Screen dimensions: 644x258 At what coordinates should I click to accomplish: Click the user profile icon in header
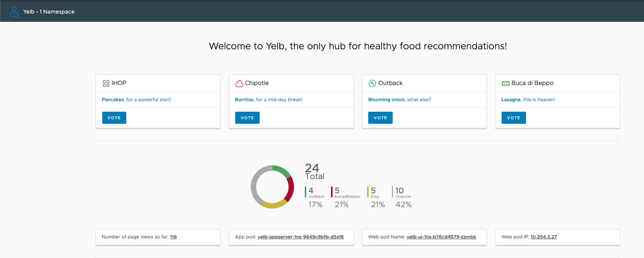click(14, 12)
